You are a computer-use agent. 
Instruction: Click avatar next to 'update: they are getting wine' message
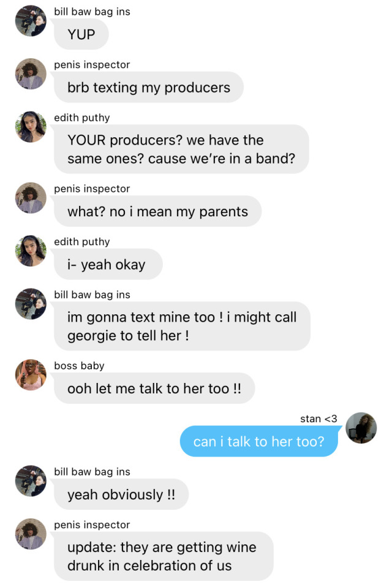[x=31, y=534]
